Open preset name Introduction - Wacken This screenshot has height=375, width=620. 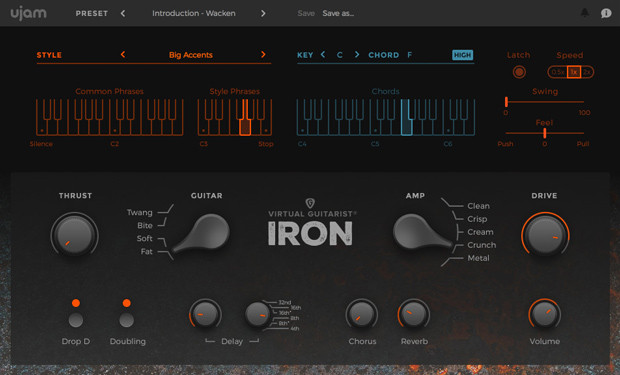click(x=194, y=13)
